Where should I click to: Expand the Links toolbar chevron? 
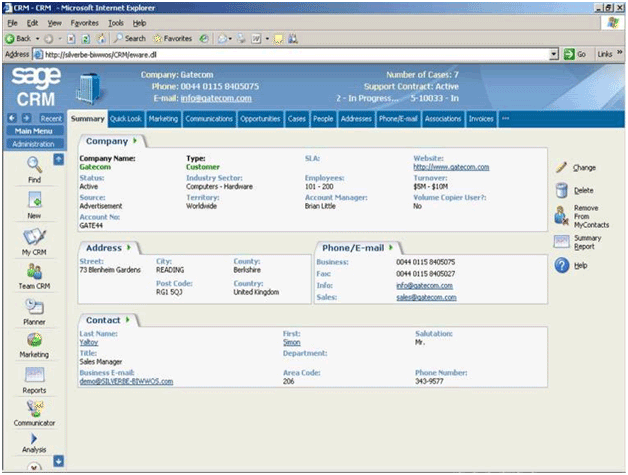pos(620,52)
